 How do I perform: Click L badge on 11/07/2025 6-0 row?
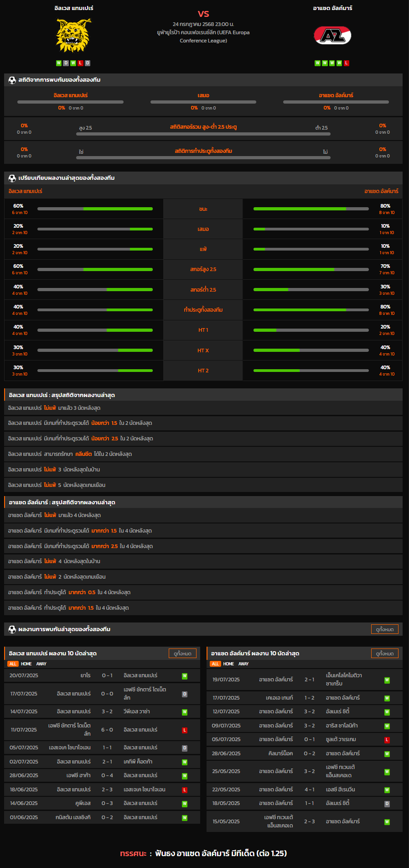[185, 730]
